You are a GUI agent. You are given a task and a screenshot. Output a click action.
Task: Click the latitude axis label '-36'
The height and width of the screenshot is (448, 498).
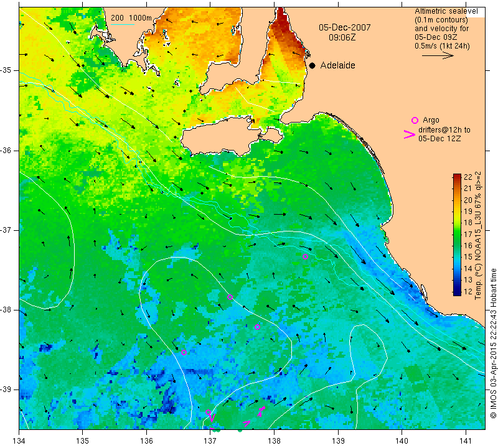coord(6,150)
